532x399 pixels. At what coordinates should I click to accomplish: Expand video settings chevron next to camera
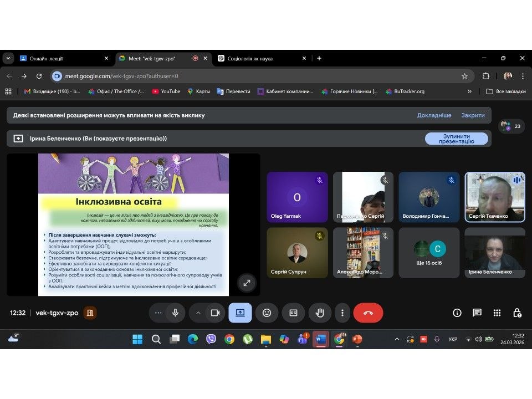click(x=198, y=313)
